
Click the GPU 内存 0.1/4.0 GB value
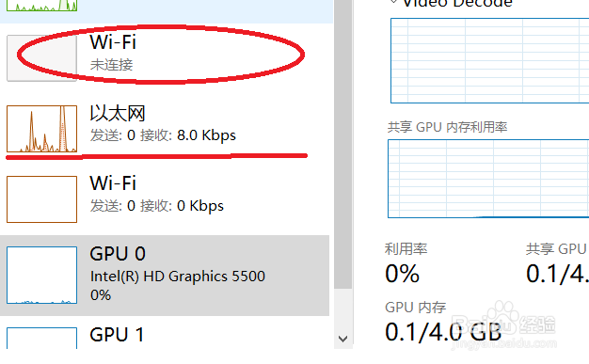coord(443,332)
